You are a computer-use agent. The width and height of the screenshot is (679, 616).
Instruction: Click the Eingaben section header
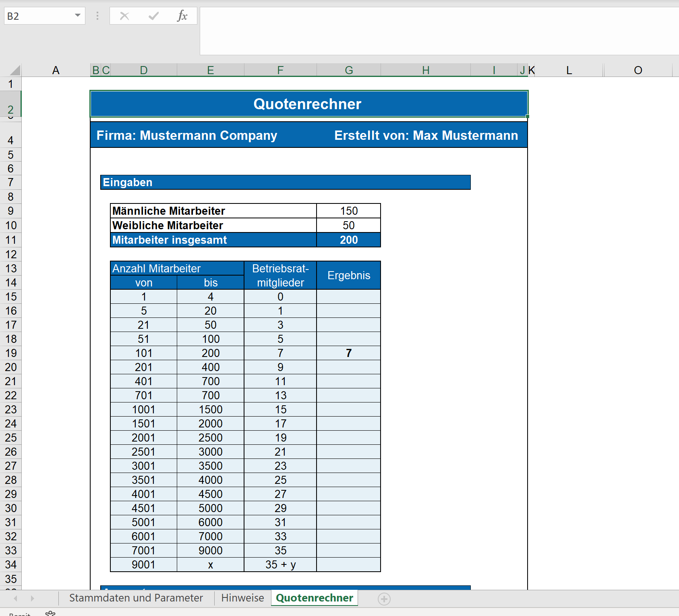pyautogui.click(x=286, y=182)
